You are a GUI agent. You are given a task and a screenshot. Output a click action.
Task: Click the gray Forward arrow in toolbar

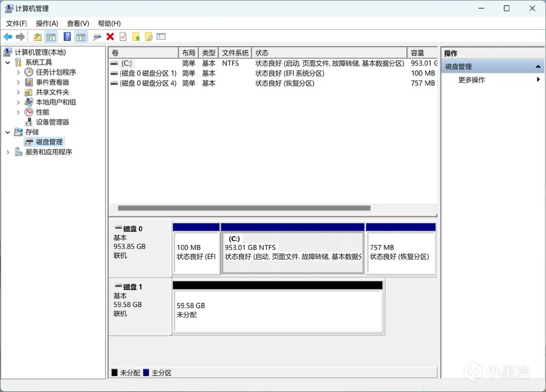pos(20,37)
